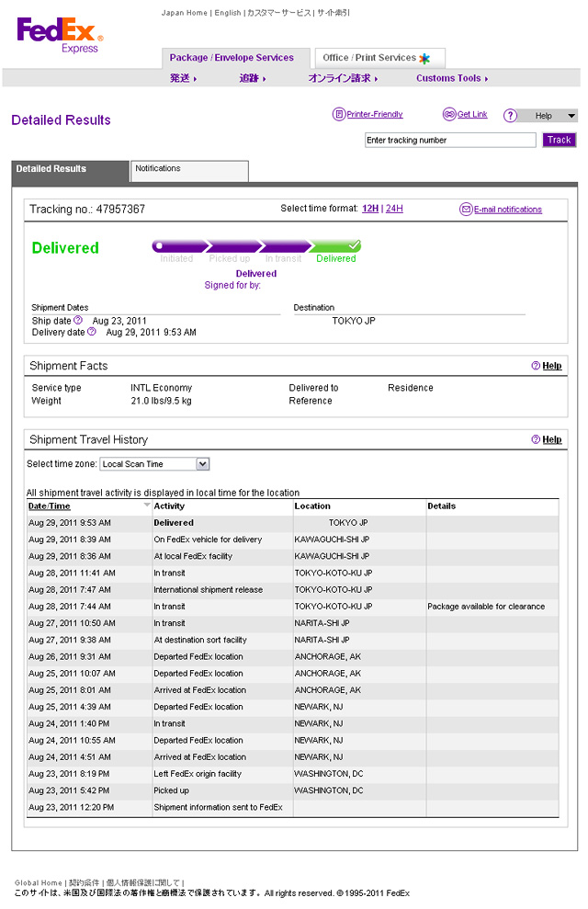Click the Track button
588x909 pixels.
coord(559,140)
